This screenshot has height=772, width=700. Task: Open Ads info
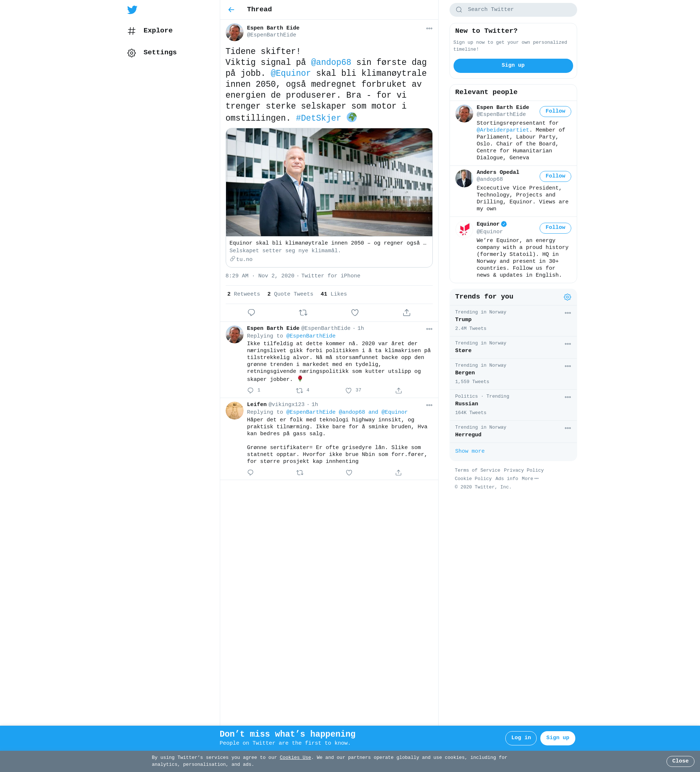click(507, 479)
